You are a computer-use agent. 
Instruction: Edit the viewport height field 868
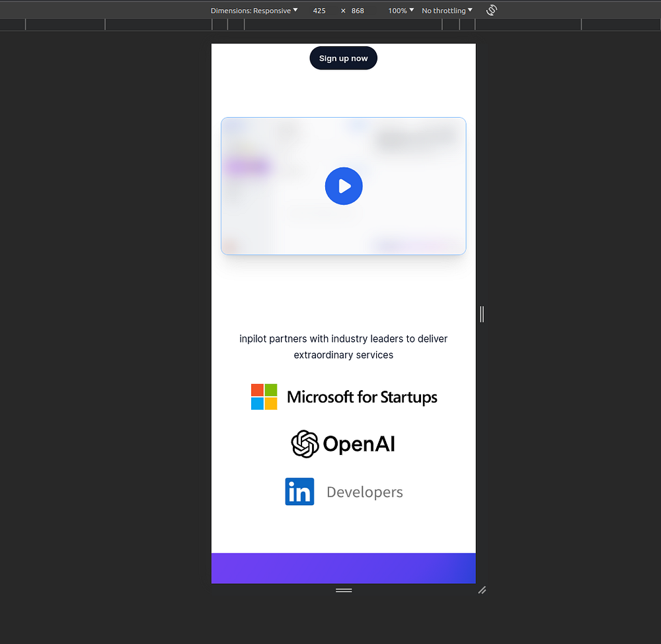pos(358,11)
